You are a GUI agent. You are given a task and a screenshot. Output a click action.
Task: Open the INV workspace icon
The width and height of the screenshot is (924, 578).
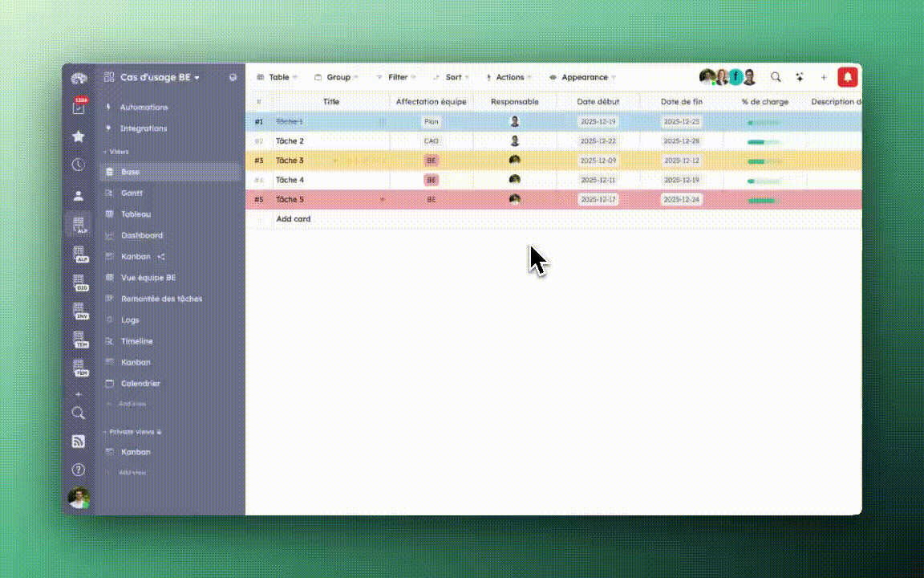click(80, 311)
